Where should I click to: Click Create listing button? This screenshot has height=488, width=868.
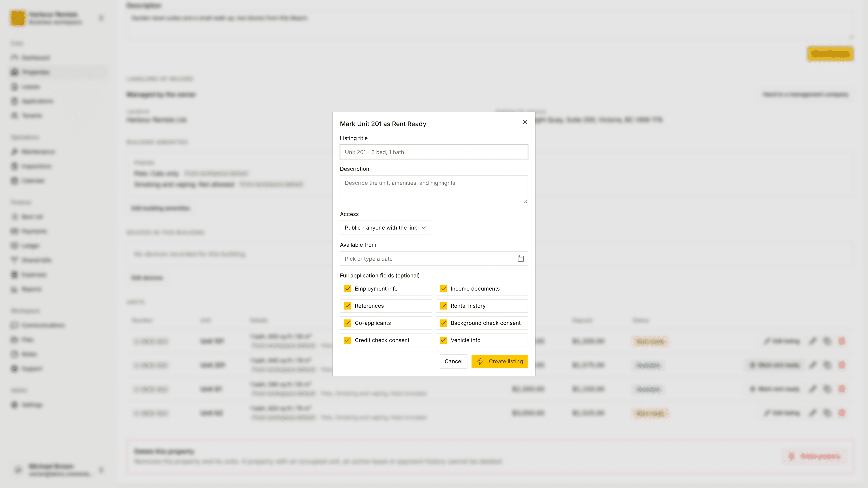499,361
